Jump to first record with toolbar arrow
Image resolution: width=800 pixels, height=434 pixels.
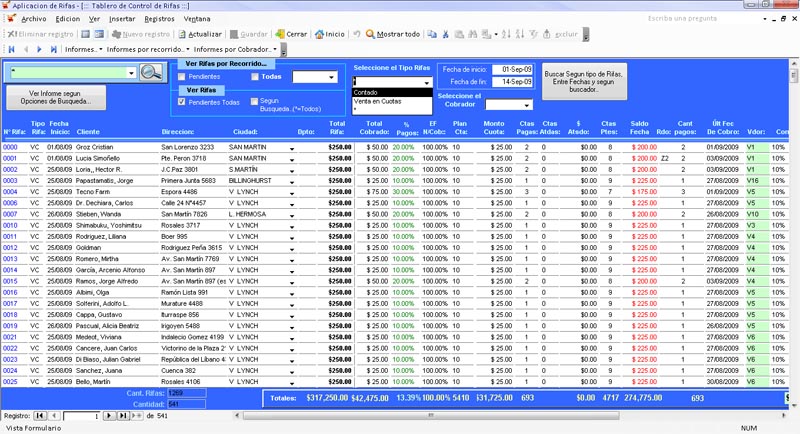11,49
